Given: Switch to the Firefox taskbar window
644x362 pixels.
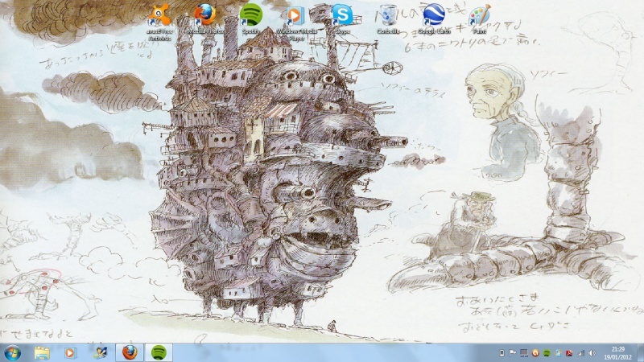Looking at the screenshot, I should tap(130, 352).
